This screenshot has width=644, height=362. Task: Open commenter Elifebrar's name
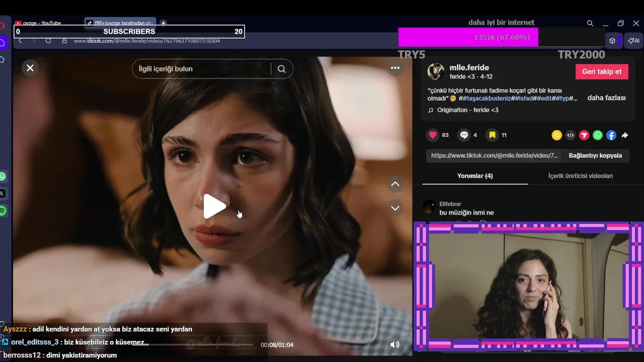point(450,204)
